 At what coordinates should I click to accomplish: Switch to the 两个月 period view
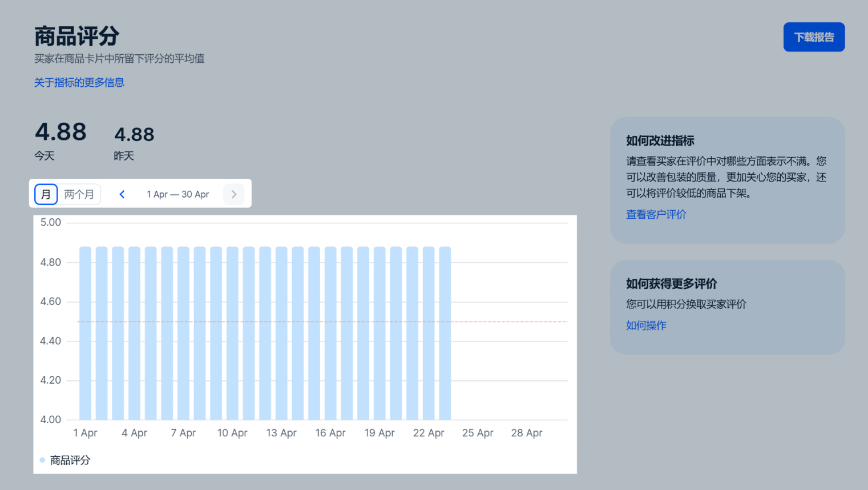point(79,194)
